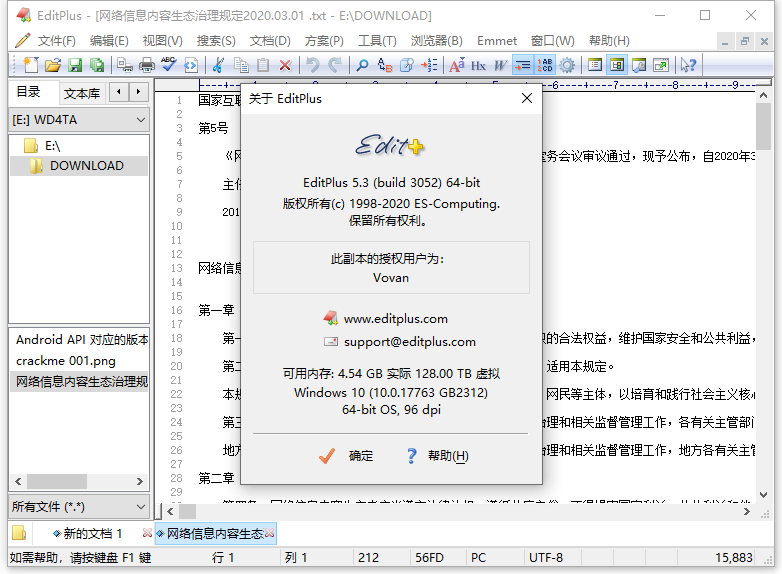The height and width of the screenshot is (574, 782).
Task: Select the DOWNLOAD folder in tree
Action: (x=86, y=166)
